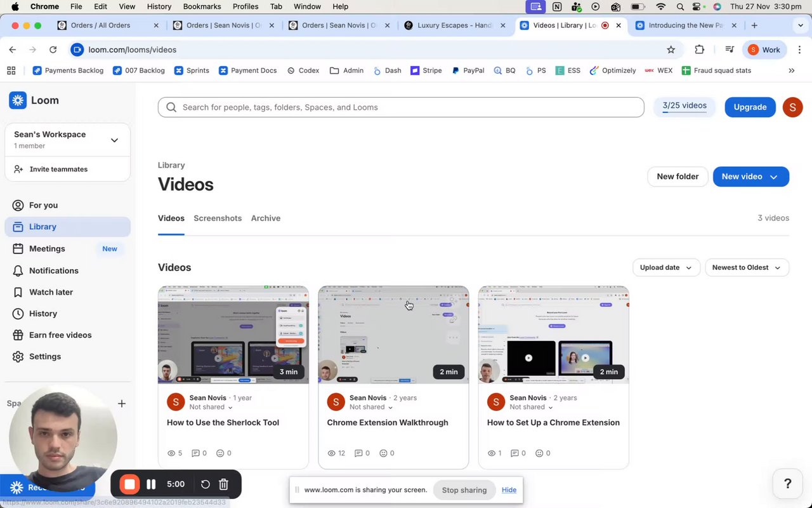Open the Admin bookmarks folder

click(346, 70)
